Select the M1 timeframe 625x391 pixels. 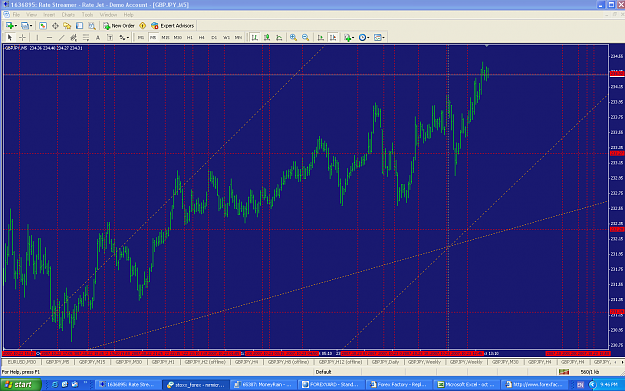click(141, 37)
